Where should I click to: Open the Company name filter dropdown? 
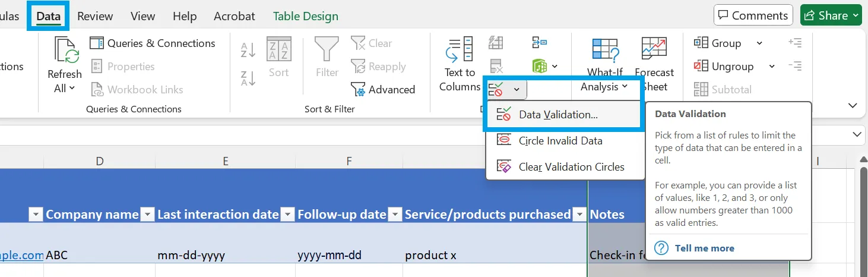[147, 215]
